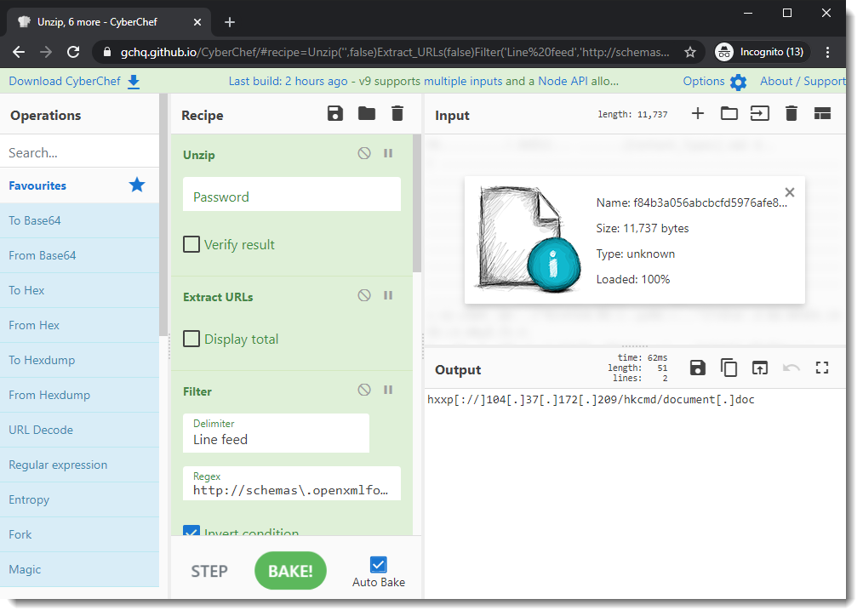Focus the operations Search field
The width and height of the screenshot is (863, 616).
[79, 152]
